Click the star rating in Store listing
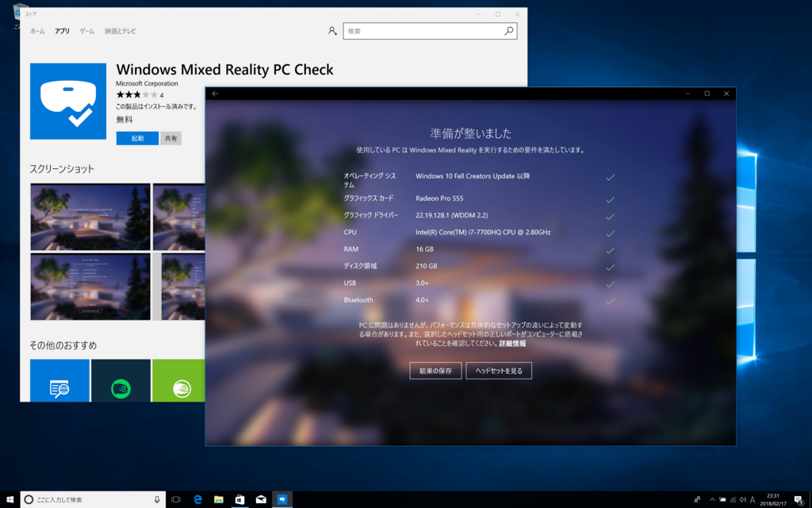 coord(136,95)
